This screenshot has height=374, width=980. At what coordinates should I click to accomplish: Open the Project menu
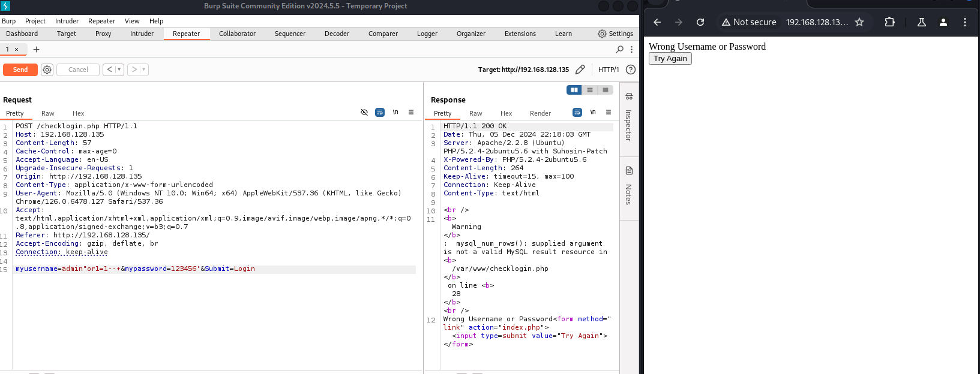point(35,21)
